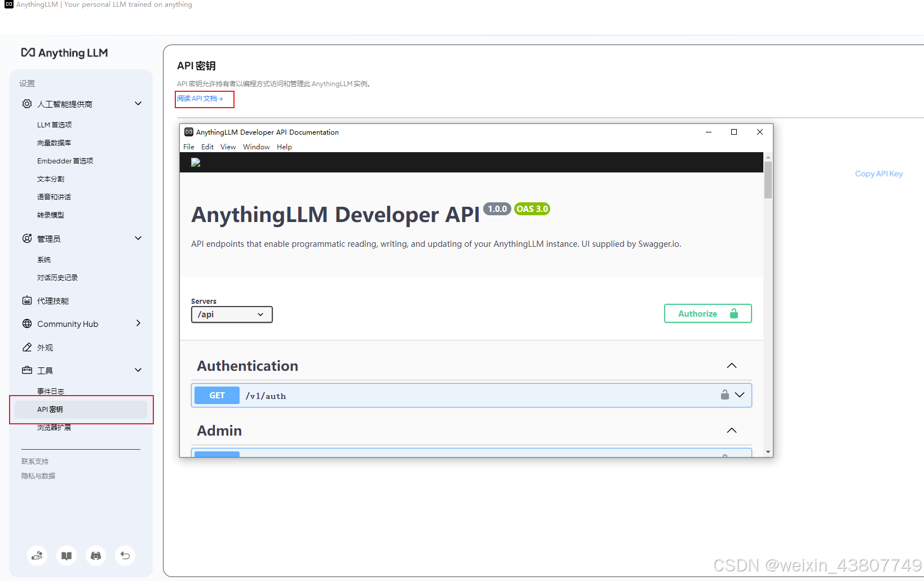Open the read API docs link
The image size is (924, 581).
pyautogui.click(x=200, y=99)
